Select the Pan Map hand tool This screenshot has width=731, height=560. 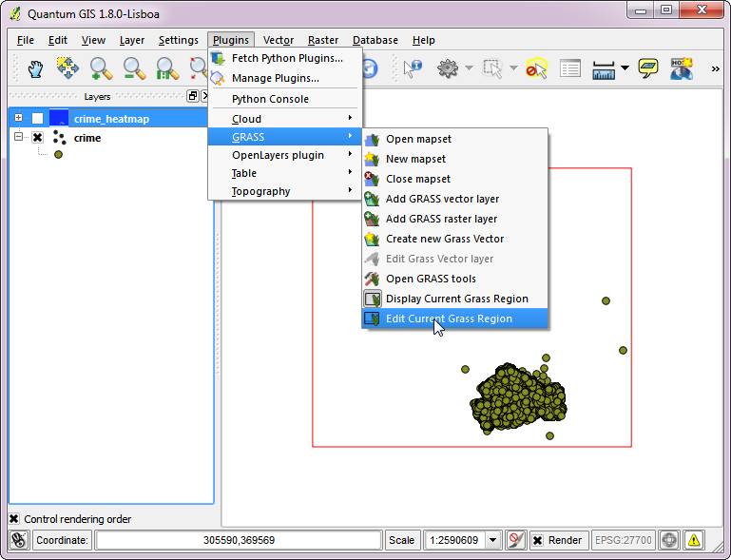pyautogui.click(x=35, y=69)
